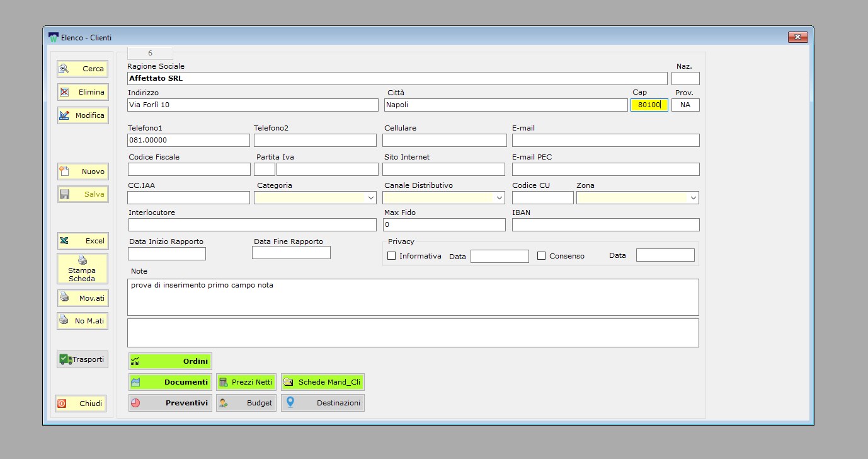868x459 pixels.
Task: Click the E-mail PEC field
Action: click(x=605, y=169)
